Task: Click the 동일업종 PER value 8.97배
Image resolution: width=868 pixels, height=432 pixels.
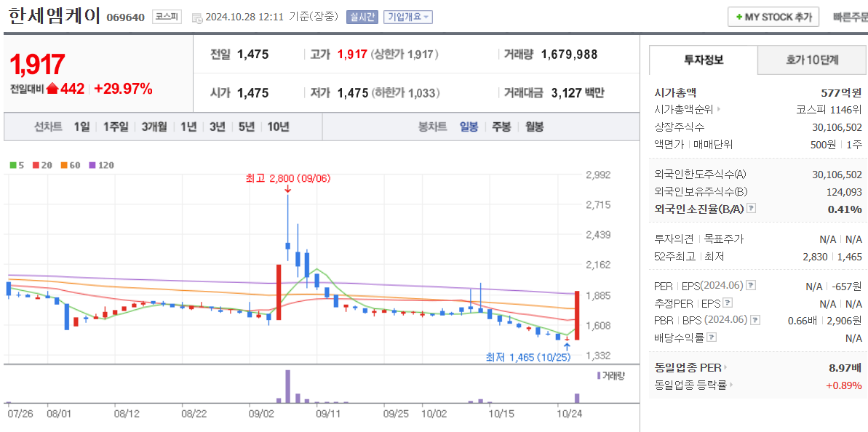Action: click(844, 368)
